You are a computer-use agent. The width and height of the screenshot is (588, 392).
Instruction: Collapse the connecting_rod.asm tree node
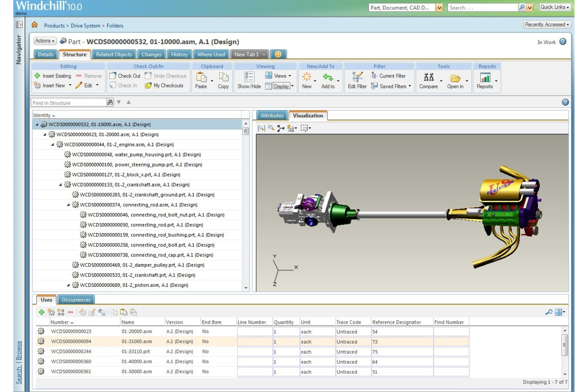point(68,205)
